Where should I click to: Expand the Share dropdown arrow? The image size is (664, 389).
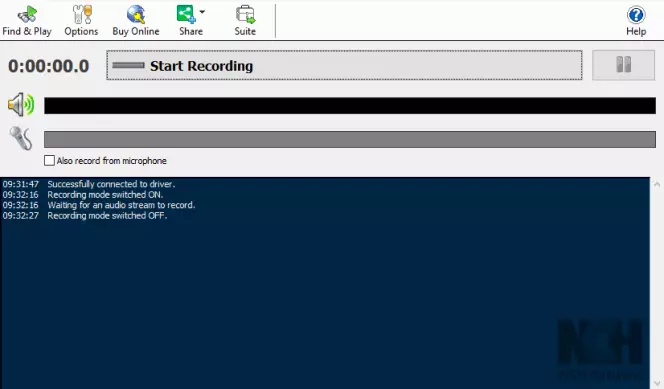pos(202,12)
